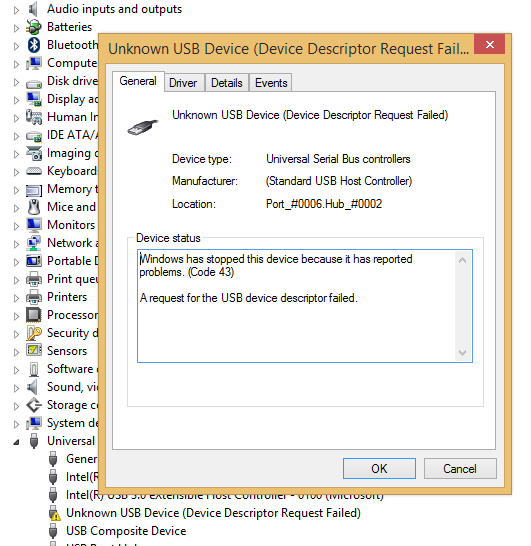Click the Security devices key icon

tap(34, 333)
